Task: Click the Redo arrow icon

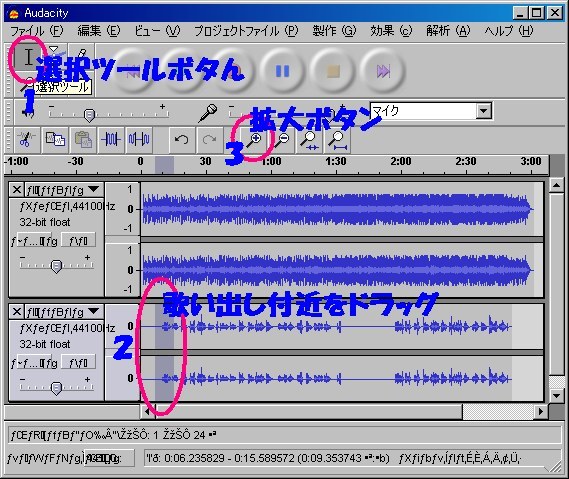Action: tap(209, 140)
